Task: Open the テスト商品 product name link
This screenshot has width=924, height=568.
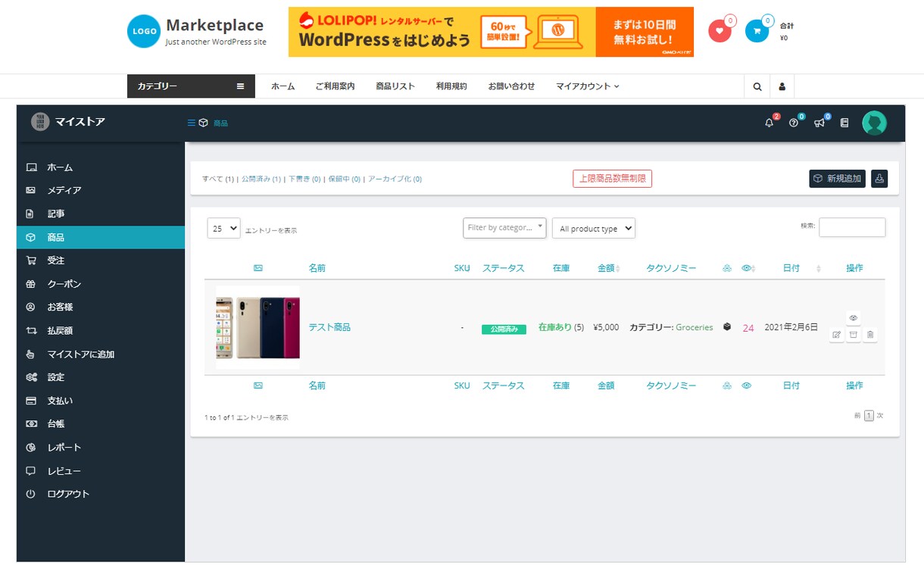Action: click(x=329, y=327)
